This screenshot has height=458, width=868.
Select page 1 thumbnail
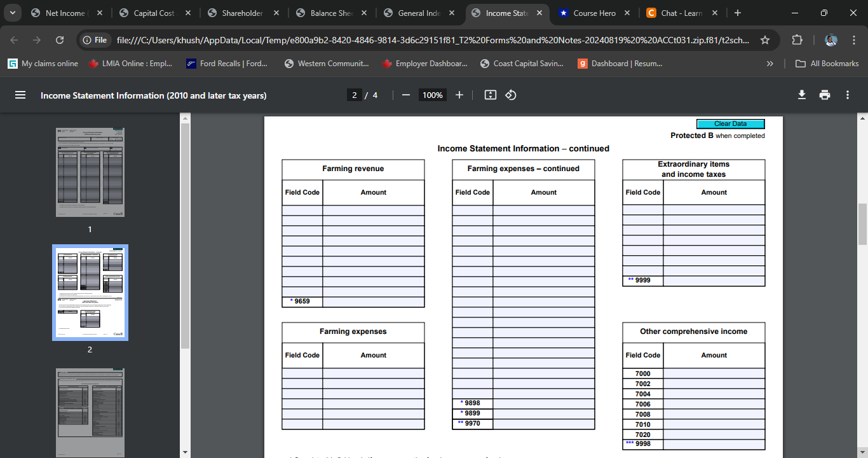click(x=90, y=172)
